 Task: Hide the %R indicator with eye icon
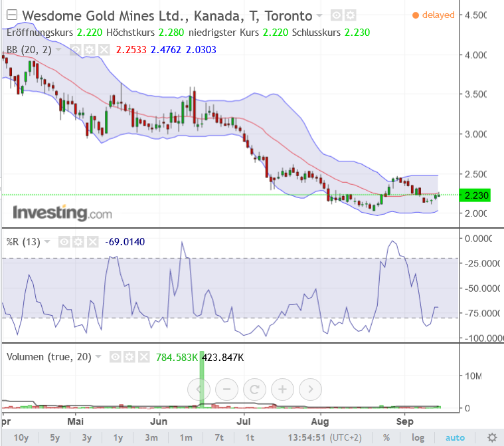64,242
